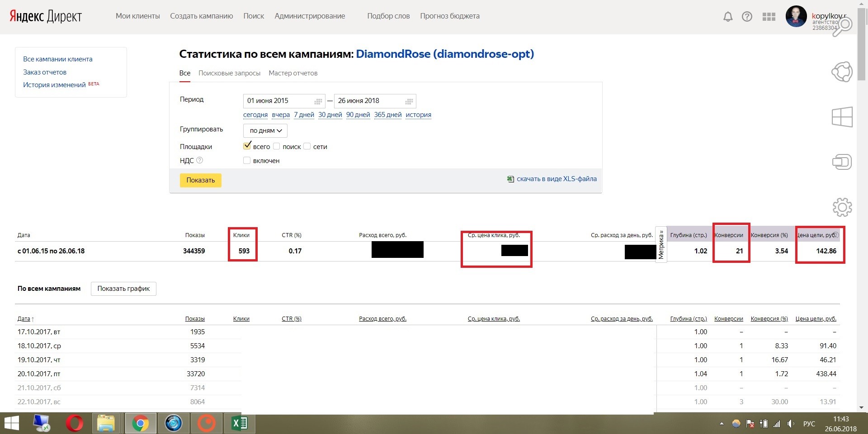The image size is (868, 434).
Task: Switch to Chrome in the taskbar
Action: click(x=141, y=424)
